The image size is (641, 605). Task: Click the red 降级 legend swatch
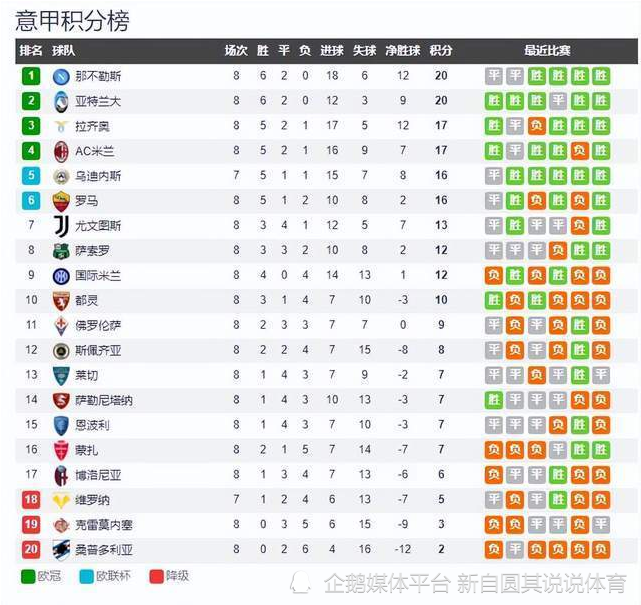[x=156, y=576]
